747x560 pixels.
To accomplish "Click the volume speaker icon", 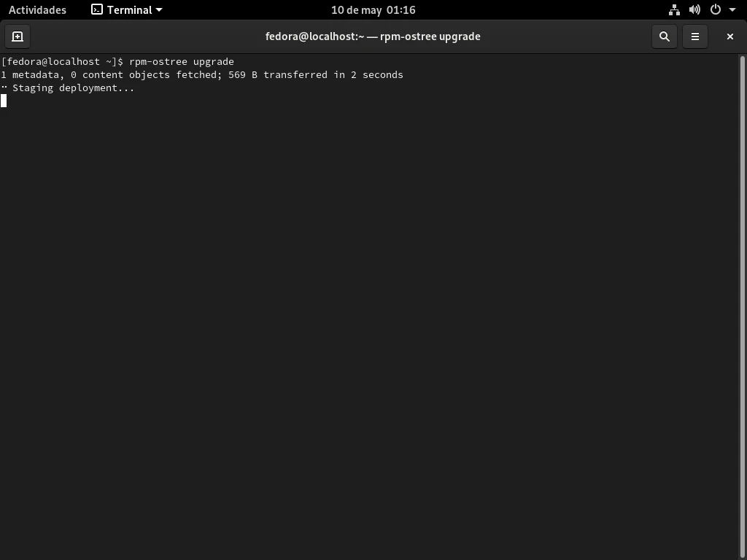I will [694, 10].
